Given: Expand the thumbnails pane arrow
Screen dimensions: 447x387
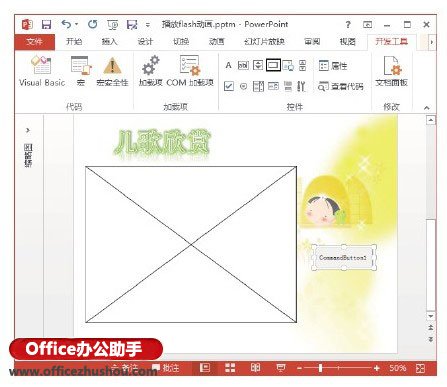Looking at the screenshot, I should point(28,130).
